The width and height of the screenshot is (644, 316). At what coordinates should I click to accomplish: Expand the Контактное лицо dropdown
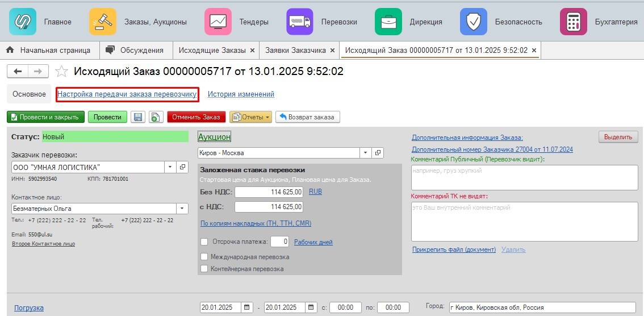point(182,209)
